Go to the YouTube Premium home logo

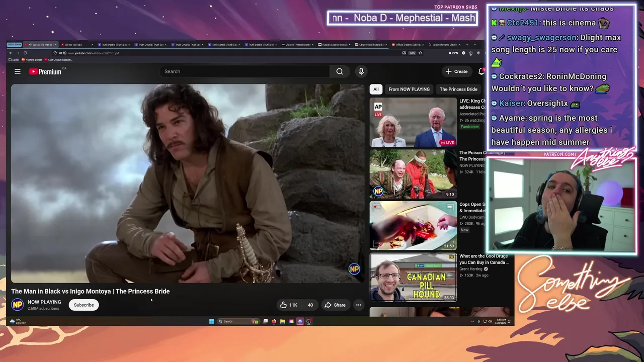(x=45, y=71)
